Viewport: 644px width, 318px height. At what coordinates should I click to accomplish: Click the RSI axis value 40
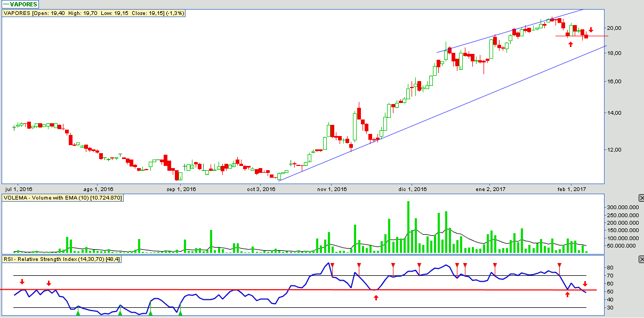click(610, 300)
